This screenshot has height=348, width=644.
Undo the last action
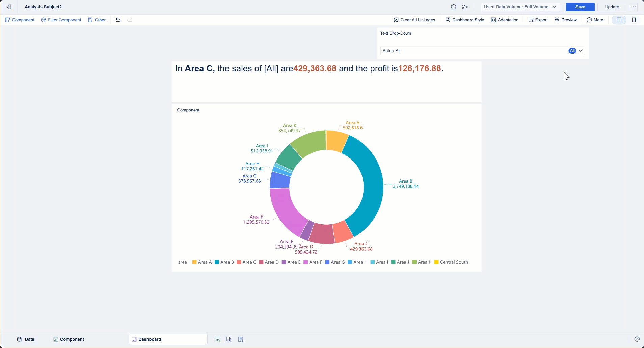(118, 20)
